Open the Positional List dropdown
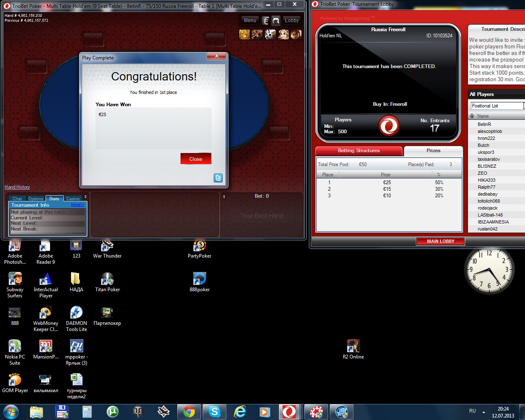Image resolution: width=525 pixels, height=420 pixels. tap(498, 106)
